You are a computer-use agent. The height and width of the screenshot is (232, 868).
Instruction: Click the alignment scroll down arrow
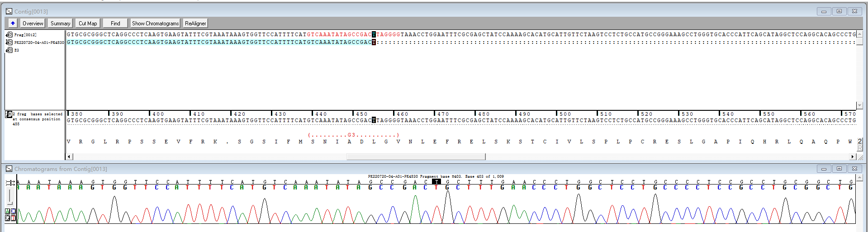coord(860,105)
